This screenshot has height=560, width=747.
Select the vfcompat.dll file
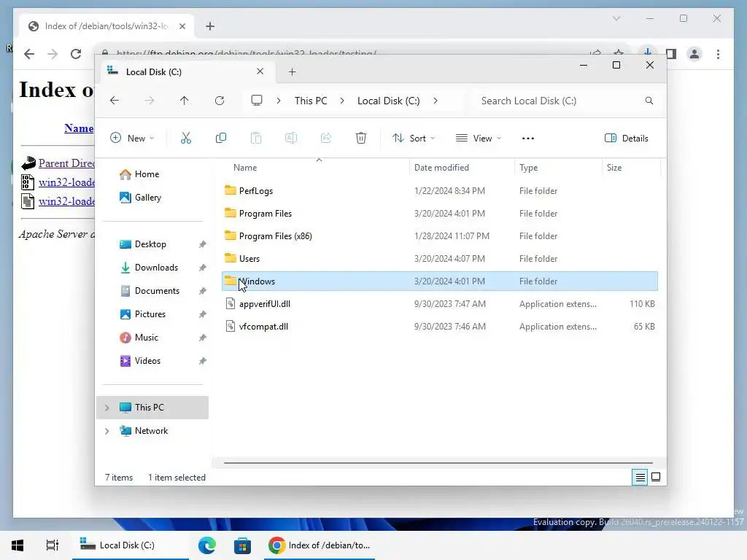tap(439, 327)
